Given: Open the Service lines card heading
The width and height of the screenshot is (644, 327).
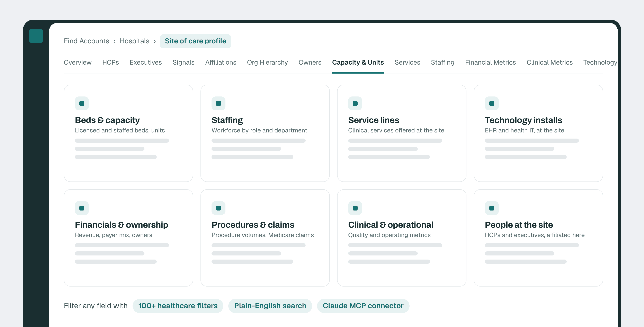Looking at the screenshot, I should (x=374, y=120).
